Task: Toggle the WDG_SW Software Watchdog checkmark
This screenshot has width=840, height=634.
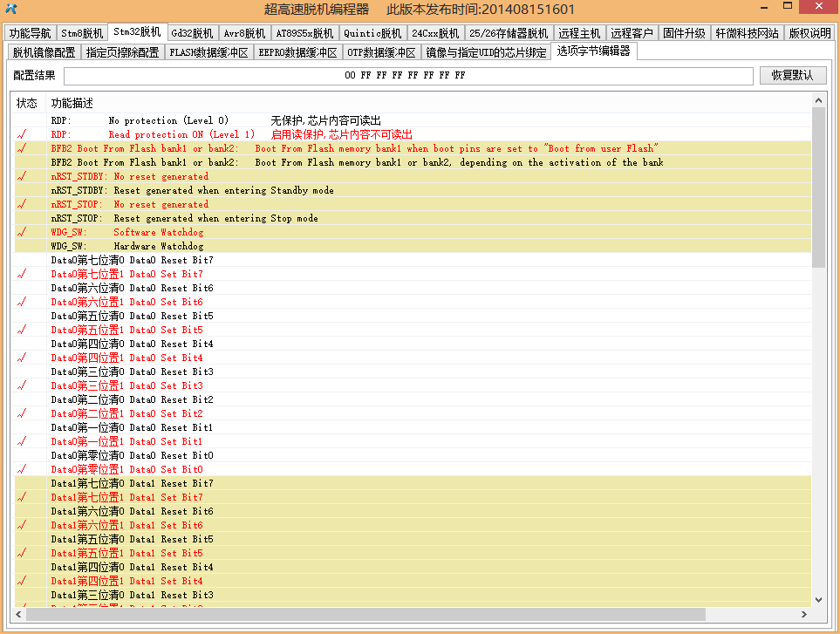Action: click(22, 232)
